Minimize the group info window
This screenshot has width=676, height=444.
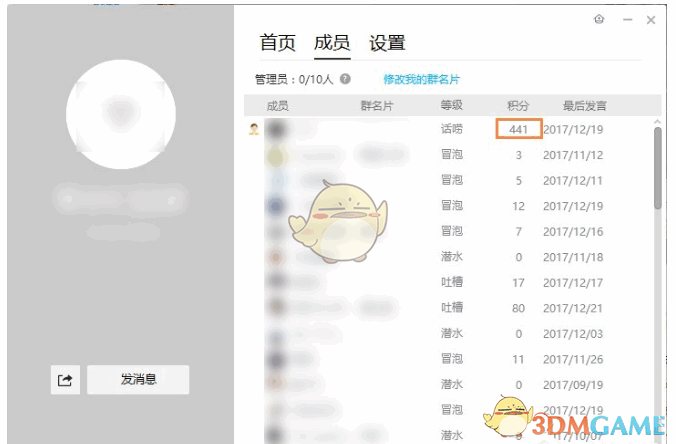pyautogui.click(x=628, y=20)
